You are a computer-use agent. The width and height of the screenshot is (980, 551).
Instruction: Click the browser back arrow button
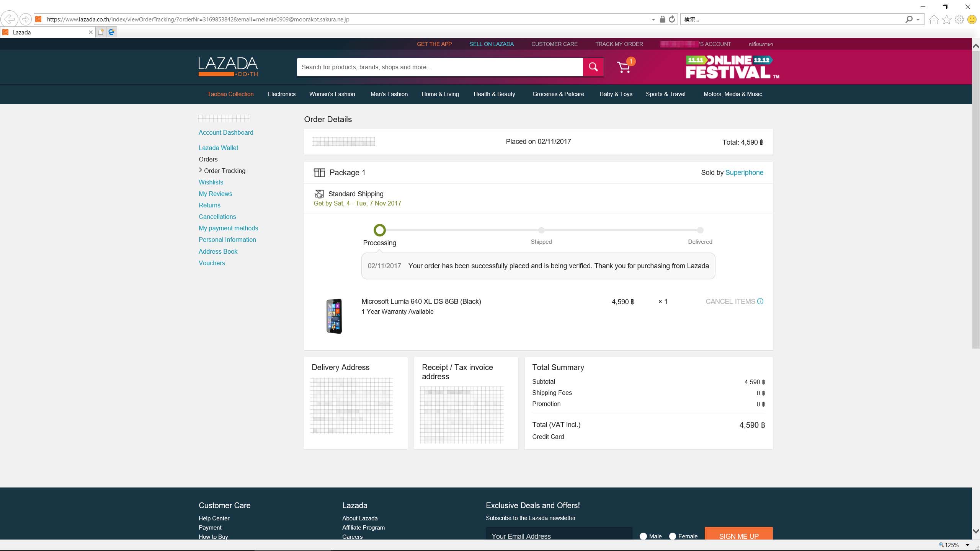(9, 19)
